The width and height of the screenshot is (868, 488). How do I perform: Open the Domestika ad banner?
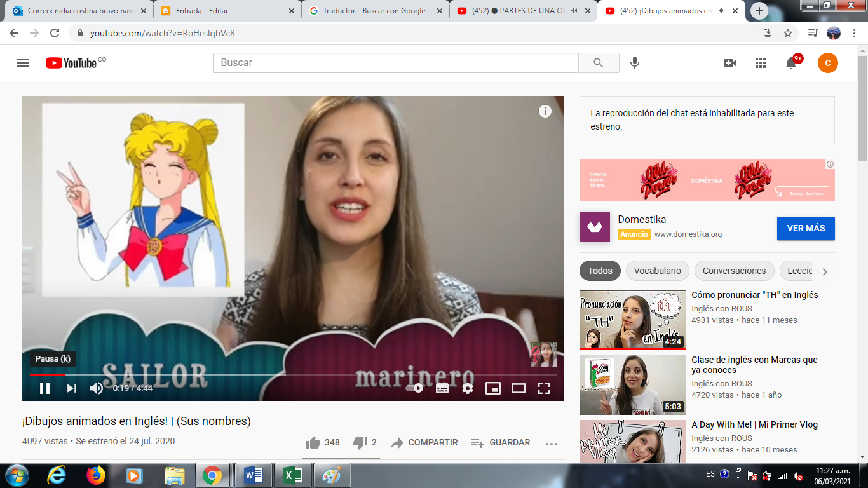tap(707, 180)
